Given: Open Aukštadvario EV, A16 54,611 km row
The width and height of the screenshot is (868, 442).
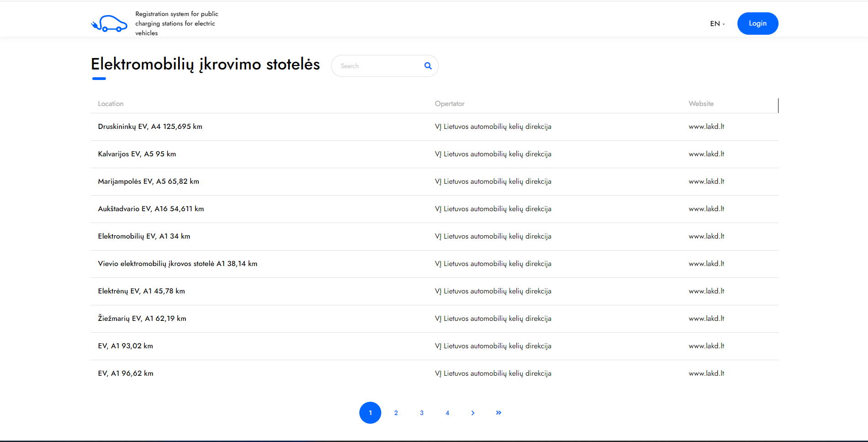Looking at the screenshot, I should [x=435, y=209].
